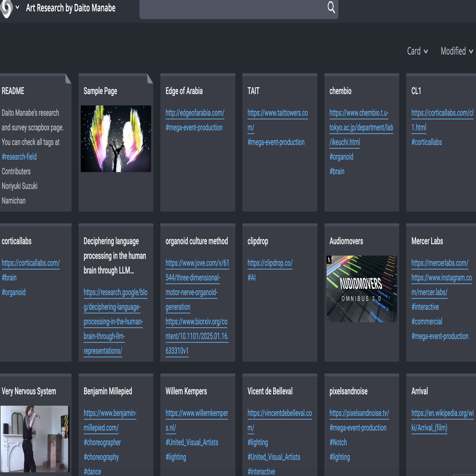The width and height of the screenshot is (476, 476).
Task: Click #mega-event-production in Edge of Arabia card
Action: (194, 127)
